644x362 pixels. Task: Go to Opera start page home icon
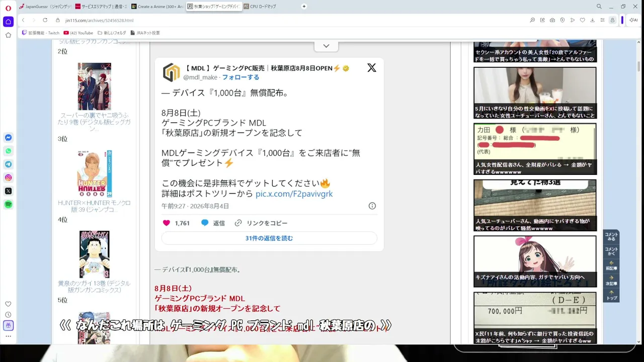(x=8, y=22)
